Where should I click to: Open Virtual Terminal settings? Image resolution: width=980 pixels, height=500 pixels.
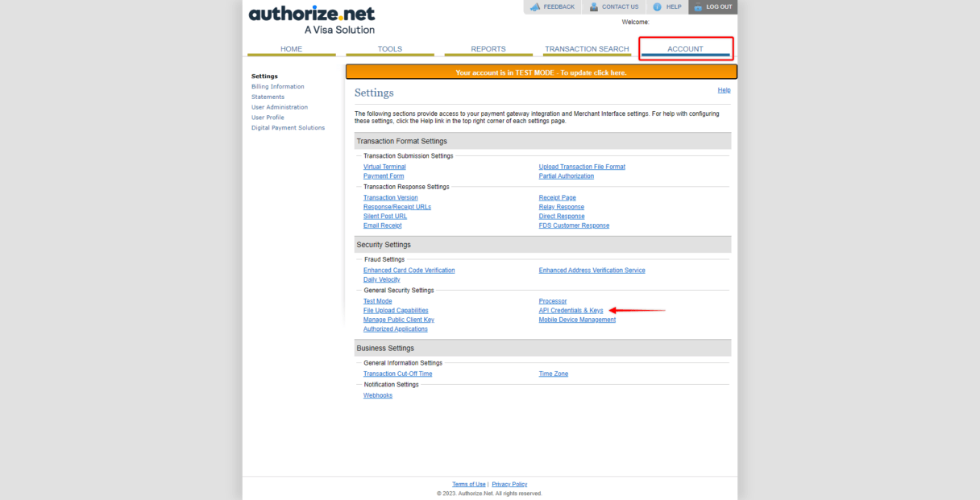coord(384,167)
